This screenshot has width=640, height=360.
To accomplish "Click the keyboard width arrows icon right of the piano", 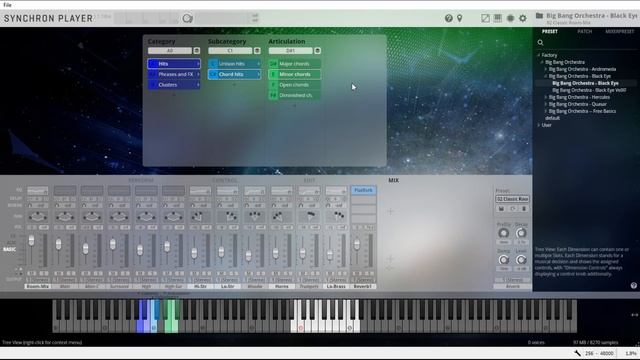I will [x=634, y=315].
